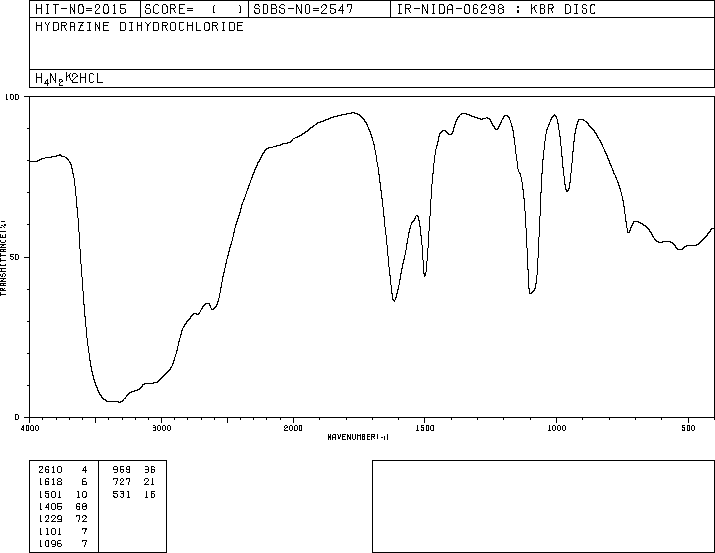The height and width of the screenshot is (553, 715).
Task: Click the 72 transmittance value beside 1229
Action: coord(82,519)
